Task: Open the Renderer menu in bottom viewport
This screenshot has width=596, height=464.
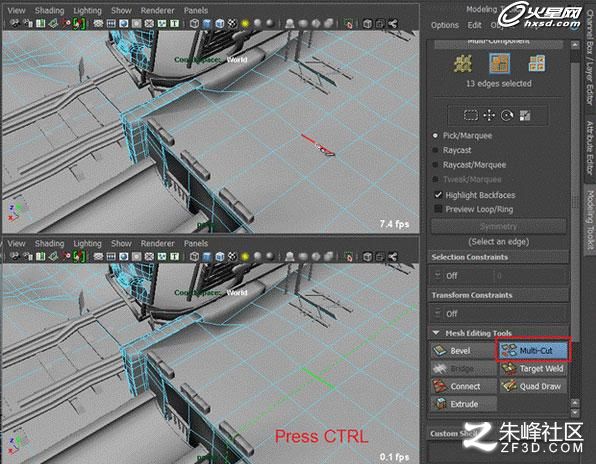Action: tap(157, 243)
